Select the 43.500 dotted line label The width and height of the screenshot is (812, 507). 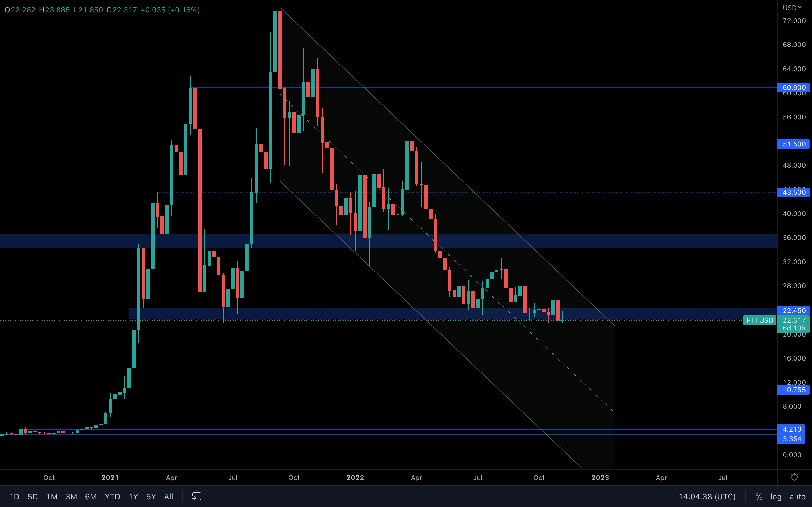click(794, 192)
